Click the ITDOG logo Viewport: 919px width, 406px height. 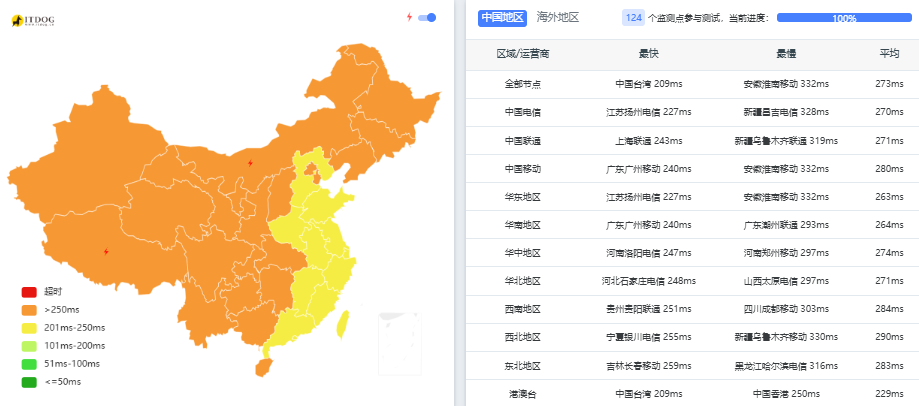pyautogui.click(x=33, y=21)
